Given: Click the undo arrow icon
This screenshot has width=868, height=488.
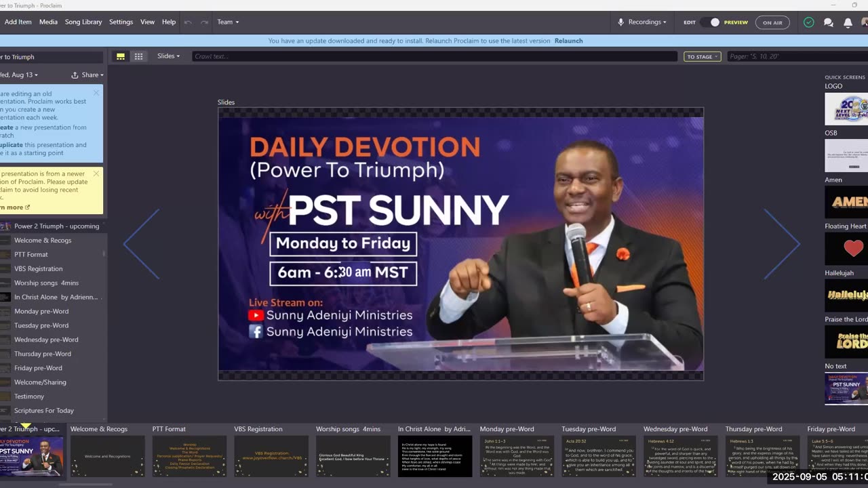Looking at the screenshot, I should [188, 22].
